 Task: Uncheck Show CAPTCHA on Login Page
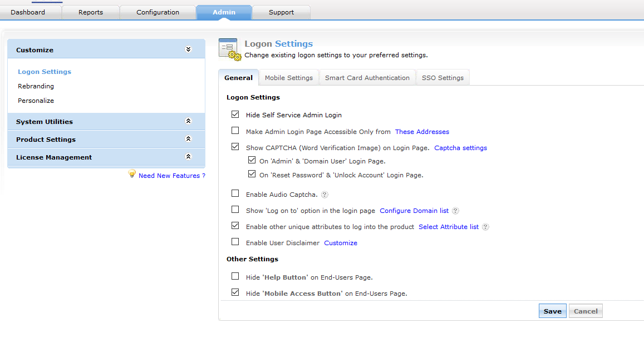[x=235, y=146]
